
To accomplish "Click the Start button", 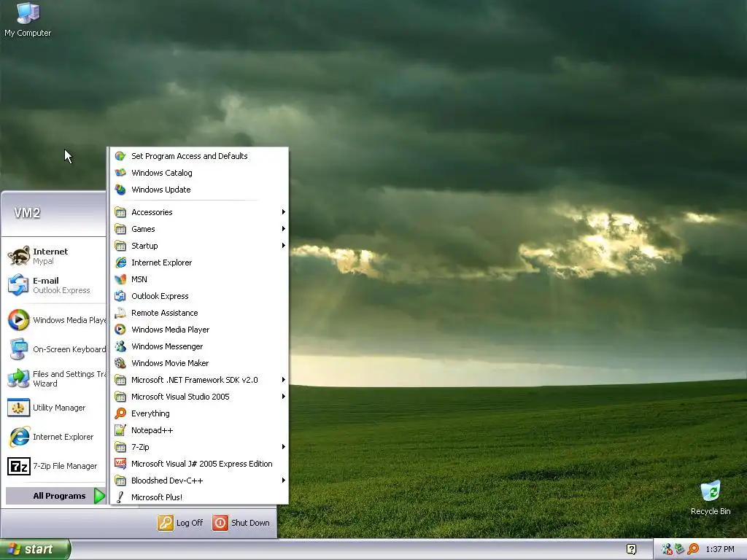I will pos(35,549).
